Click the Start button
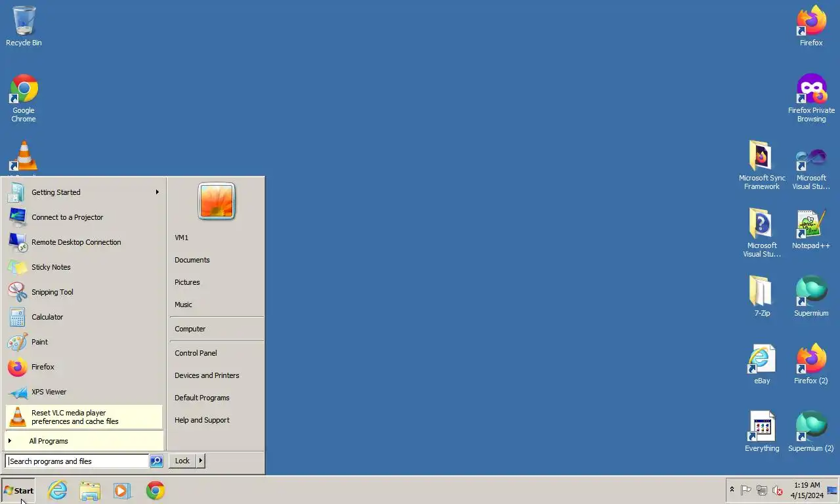The width and height of the screenshot is (840, 504). click(x=18, y=490)
